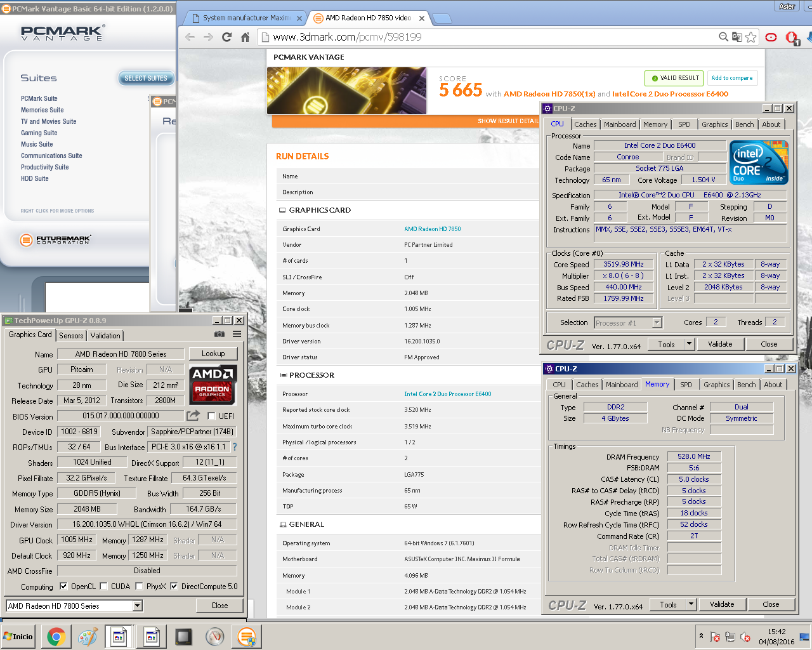Switch to the Validation tab in GPU-Z
This screenshot has width=812, height=650.
click(105, 335)
